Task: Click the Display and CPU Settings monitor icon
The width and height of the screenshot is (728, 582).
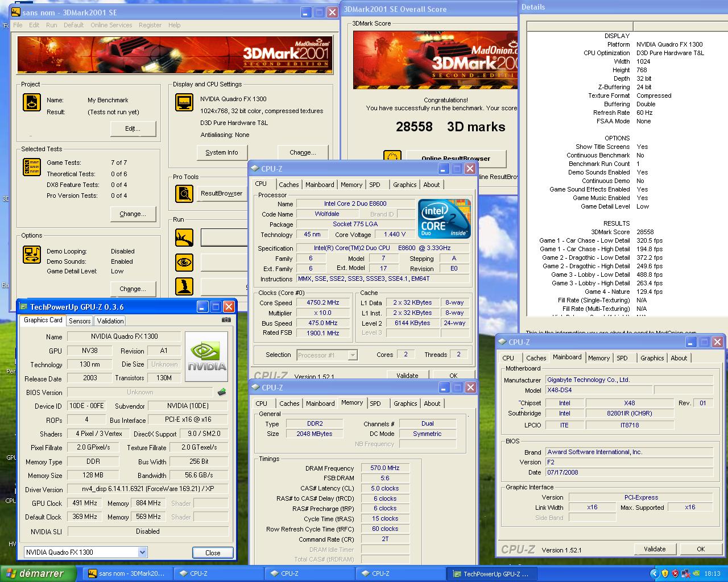Action: (184, 102)
